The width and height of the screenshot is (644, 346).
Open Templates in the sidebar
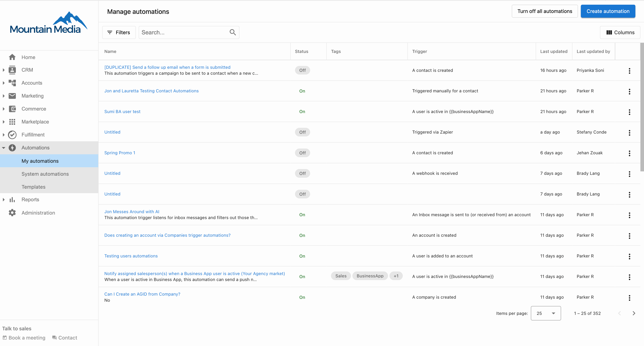(49, 187)
